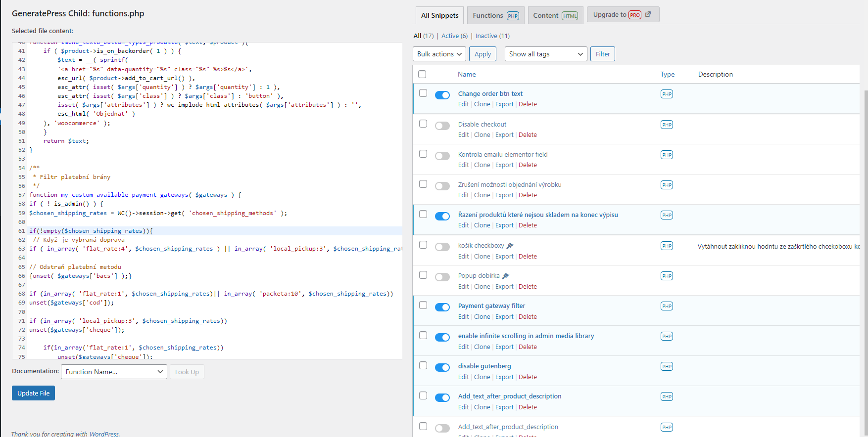Image resolution: width=868 pixels, height=437 pixels.
Task: Click the pin icon beside Popup dobírka
Action: [x=505, y=276]
